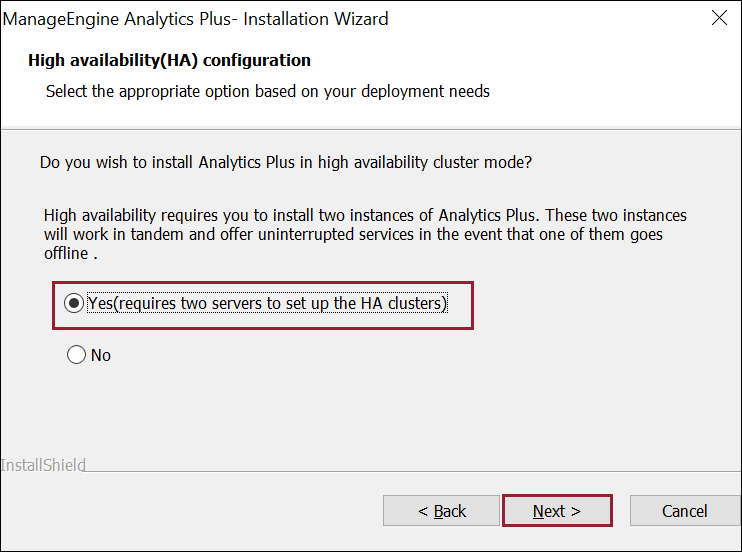742x552 pixels.
Task: Click empty gray space right of No option
Action: (400, 355)
